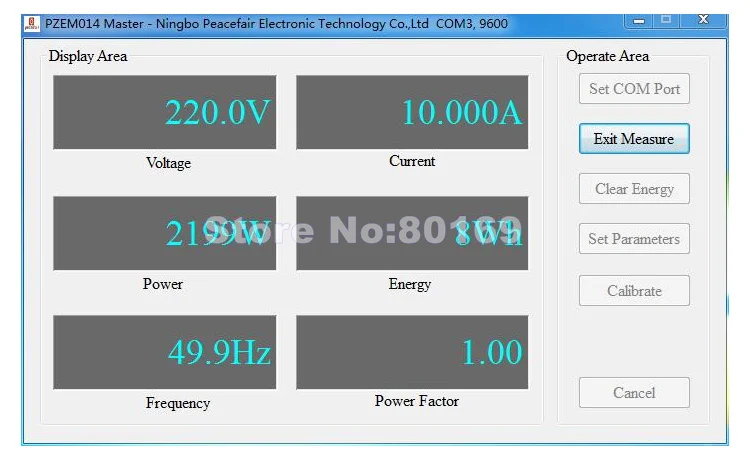Close the PZEM014 Master window
This screenshot has width=750, height=460.
pos(703,20)
